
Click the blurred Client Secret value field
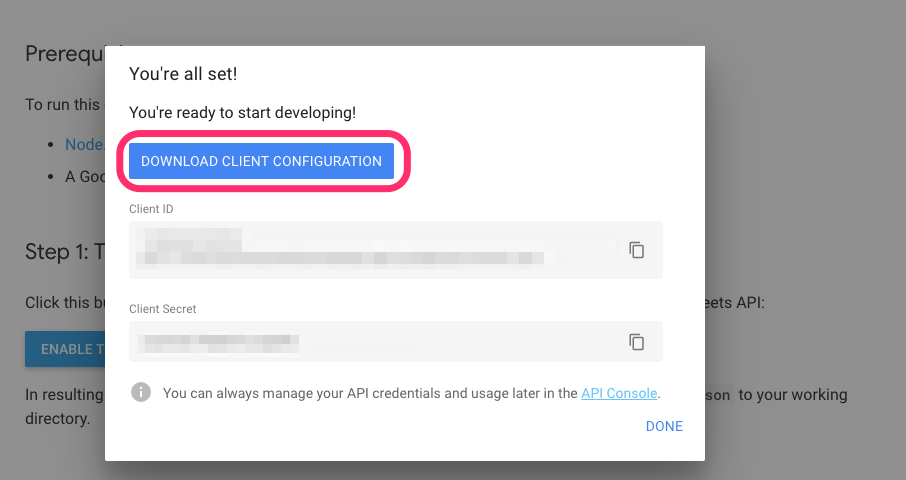point(370,342)
